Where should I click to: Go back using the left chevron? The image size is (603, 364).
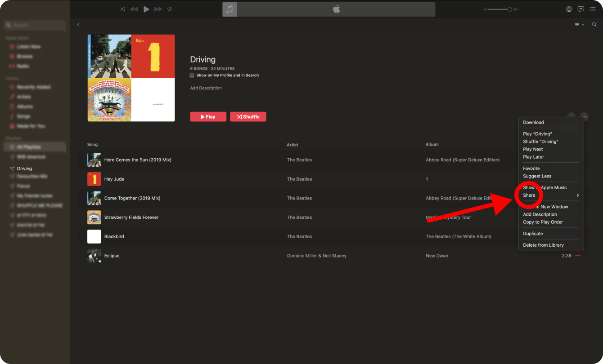point(78,25)
